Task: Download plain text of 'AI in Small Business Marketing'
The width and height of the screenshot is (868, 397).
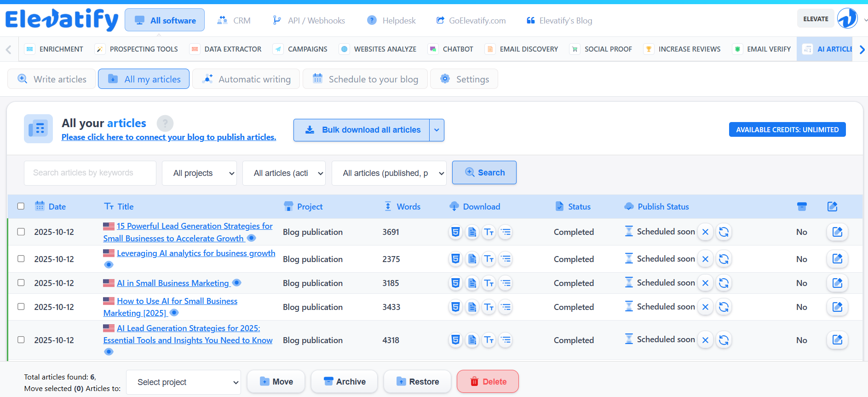Action: pyautogui.click(x=489, y=283)
